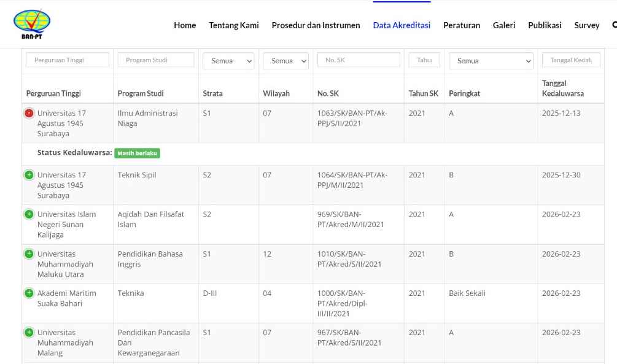
Task: Expand the Universitas Muhammadiyah Malang row
Action: click(x=29, y=333)
